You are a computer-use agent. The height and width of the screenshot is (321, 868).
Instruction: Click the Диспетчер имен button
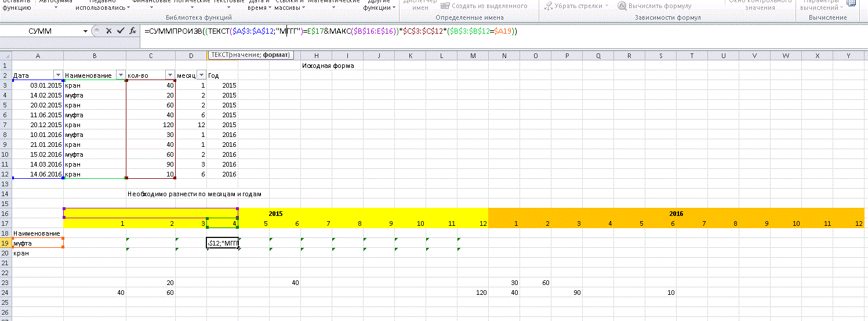pos(419,5)
